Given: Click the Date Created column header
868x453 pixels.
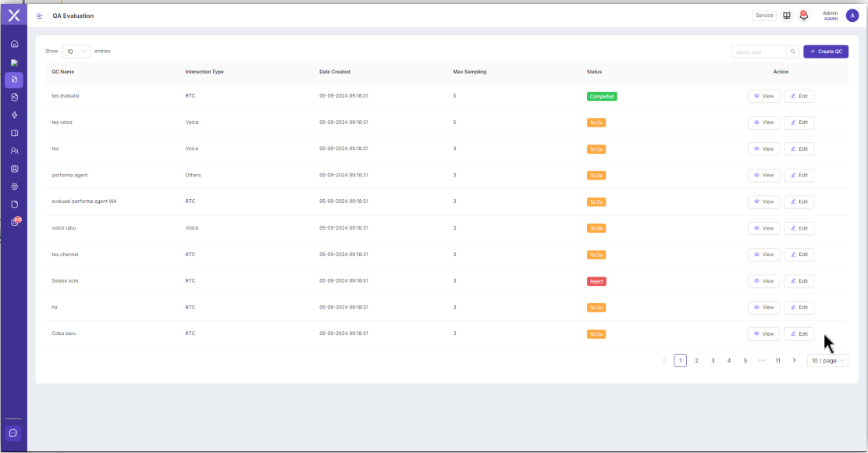Looking at the screenshot, I should [335, 72].
